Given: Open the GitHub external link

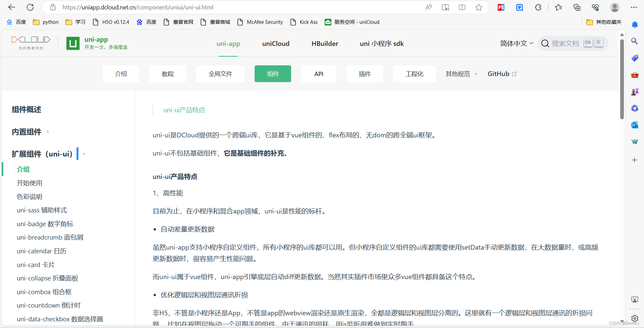Looking at the screenshot, I should pyautogui.click(x=502, y=74).
